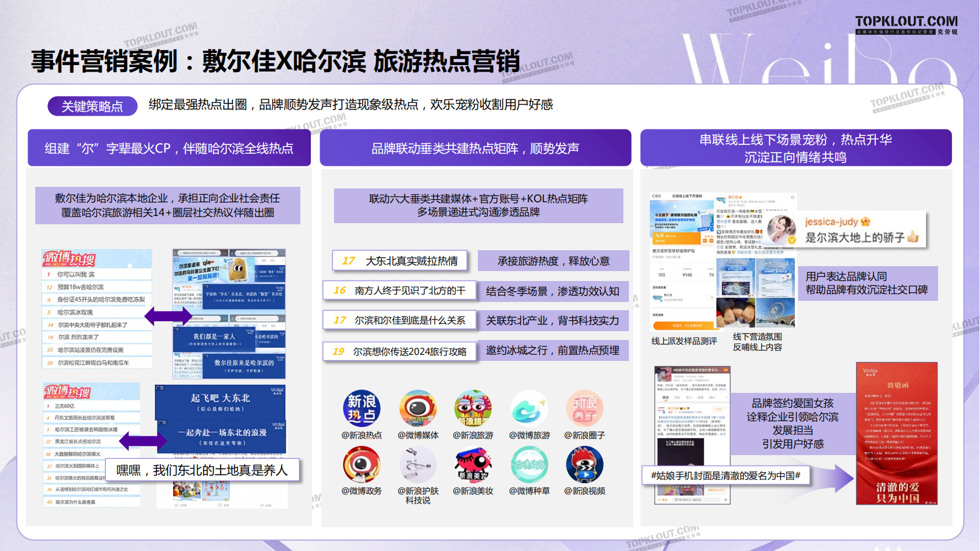
Task: Click the 关键策略点 pill label
Action: point(93,106)
